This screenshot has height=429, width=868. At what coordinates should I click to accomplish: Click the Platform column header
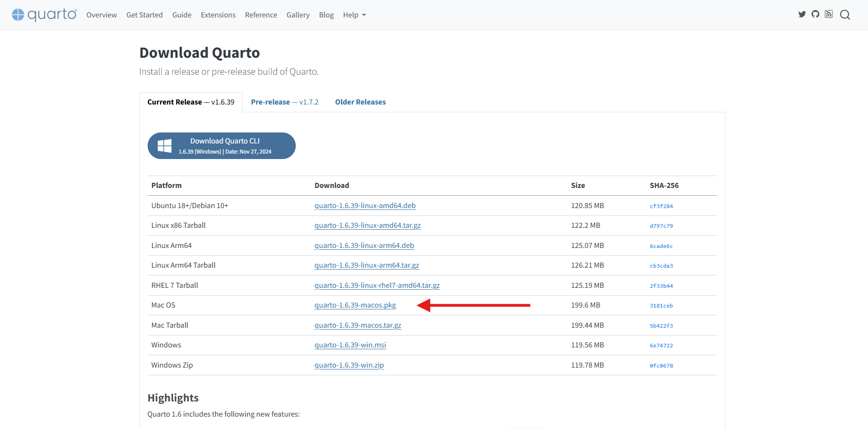pyautogui.click(x=166, y=186)
